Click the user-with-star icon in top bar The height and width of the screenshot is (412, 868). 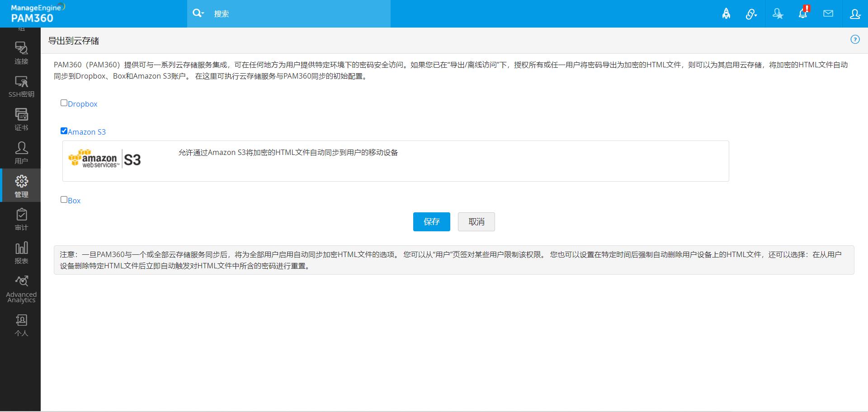pyautogui.click(x=778, y=14)
